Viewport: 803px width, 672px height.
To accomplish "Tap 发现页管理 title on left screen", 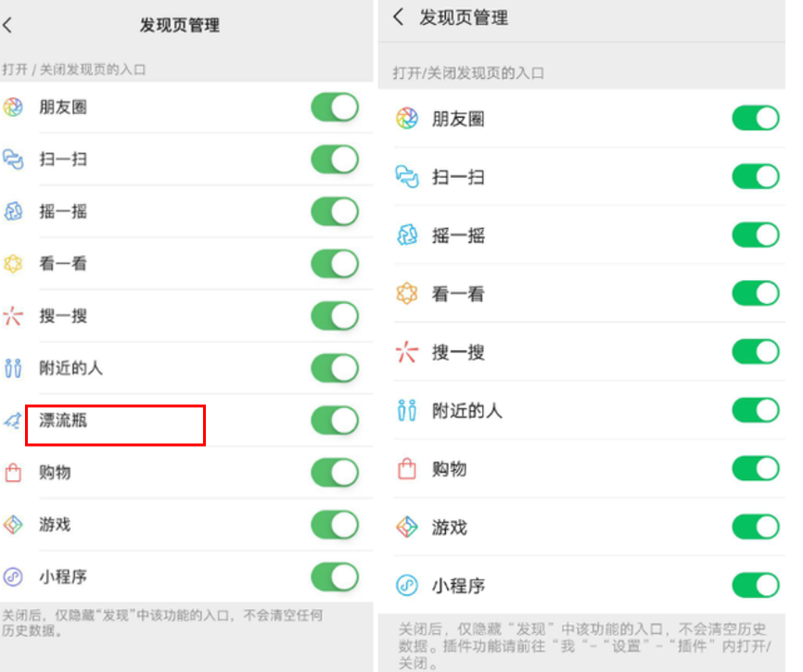I will (180, 25).
